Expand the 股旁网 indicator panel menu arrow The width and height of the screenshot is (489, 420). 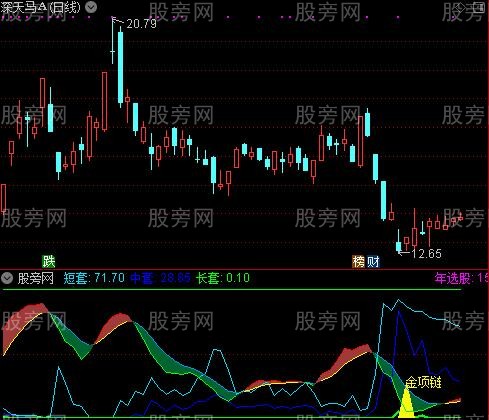pos(7,278)
